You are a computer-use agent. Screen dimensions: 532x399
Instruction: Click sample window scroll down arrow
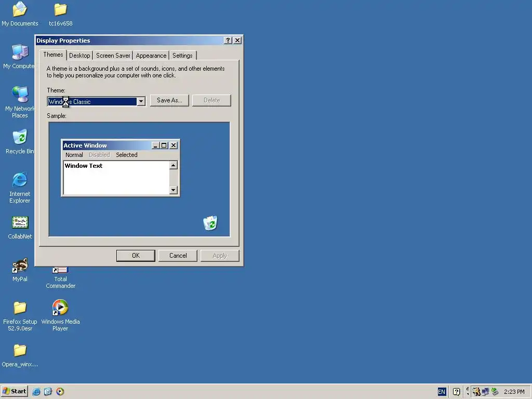coord(174,190)
